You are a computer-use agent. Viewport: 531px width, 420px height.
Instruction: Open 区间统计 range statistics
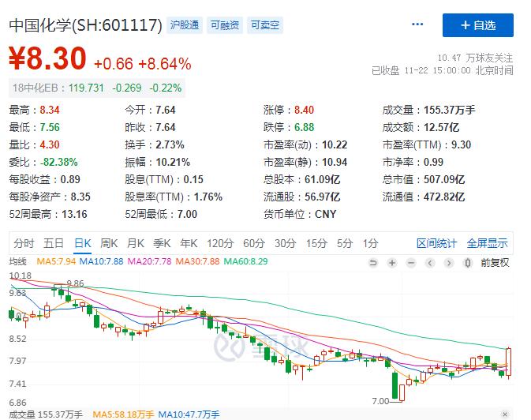point(436,243)
